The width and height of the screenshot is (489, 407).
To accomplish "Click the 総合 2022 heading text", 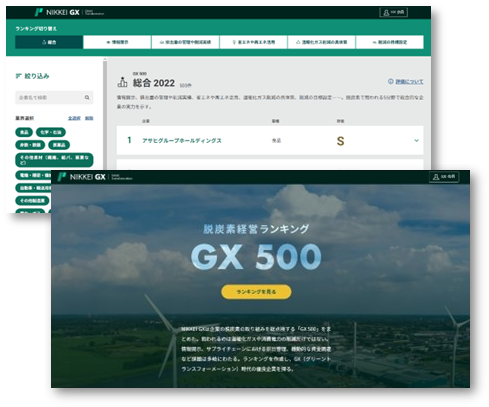I will pos(154,83).
